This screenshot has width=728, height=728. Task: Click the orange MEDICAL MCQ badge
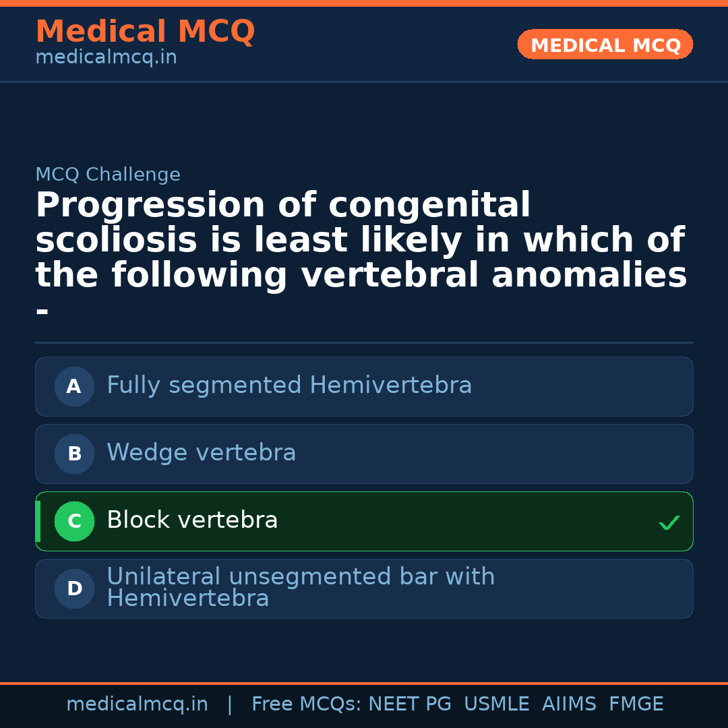tap(605, 44)
